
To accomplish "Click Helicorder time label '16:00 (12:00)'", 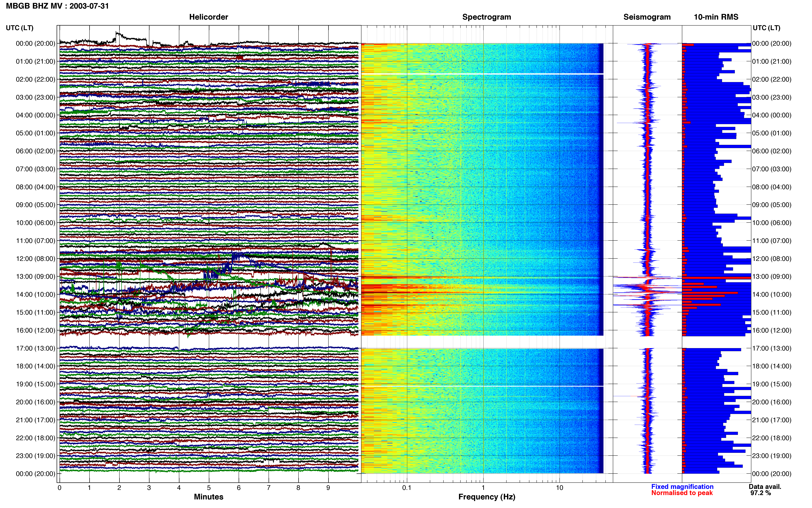I will pos(36,330).
